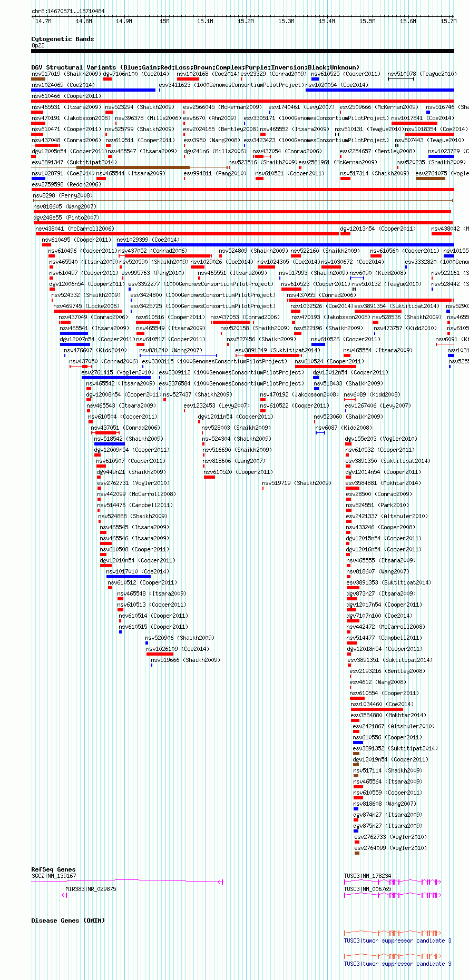
Task: Click the 8p22 cytogenetic band label
Action: pos(38,45)
